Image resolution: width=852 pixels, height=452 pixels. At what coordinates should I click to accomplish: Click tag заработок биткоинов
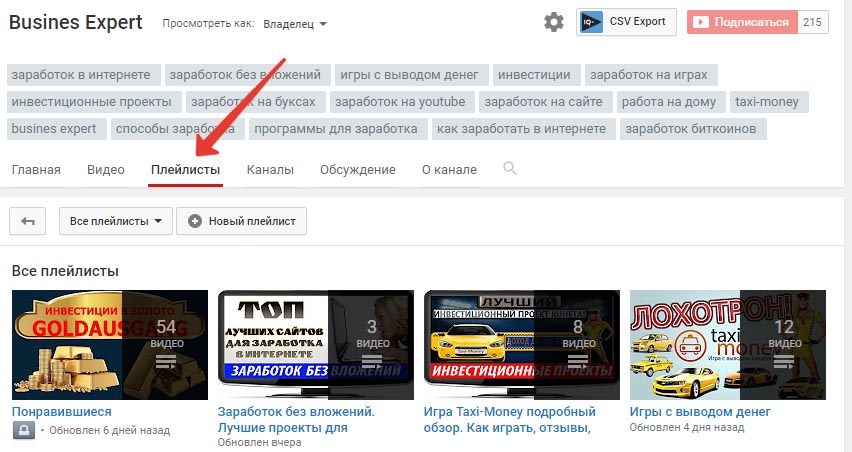pos(693,129)
